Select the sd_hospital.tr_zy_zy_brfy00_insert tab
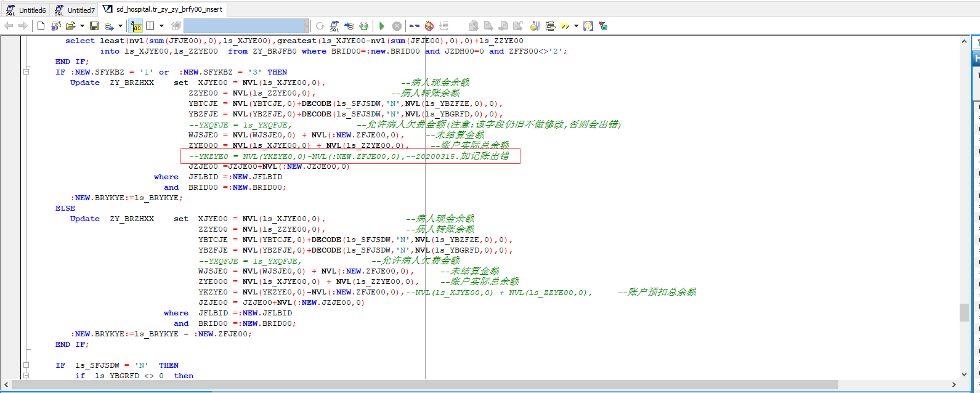 [x=163, y=9]
